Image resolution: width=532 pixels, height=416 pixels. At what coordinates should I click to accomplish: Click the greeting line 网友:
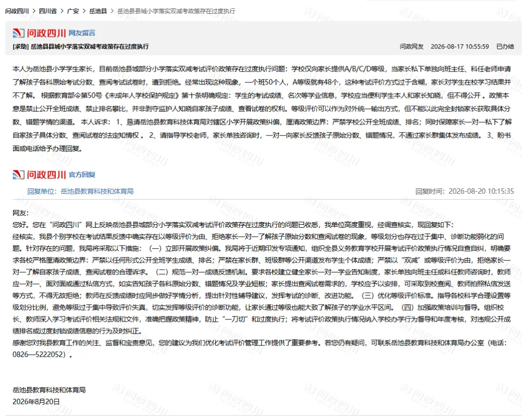click(21, 213)
